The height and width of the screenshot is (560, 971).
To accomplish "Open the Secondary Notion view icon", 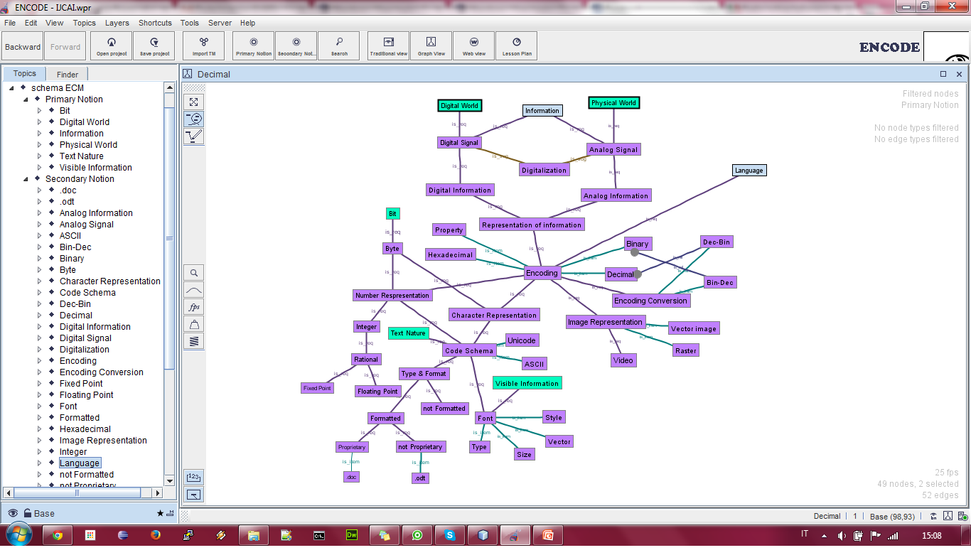I will [296, 45].
